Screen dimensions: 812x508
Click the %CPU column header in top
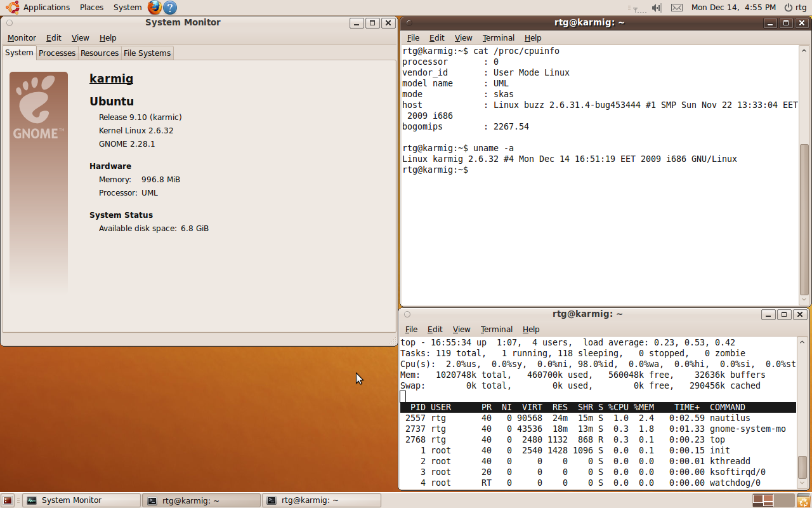619,407
